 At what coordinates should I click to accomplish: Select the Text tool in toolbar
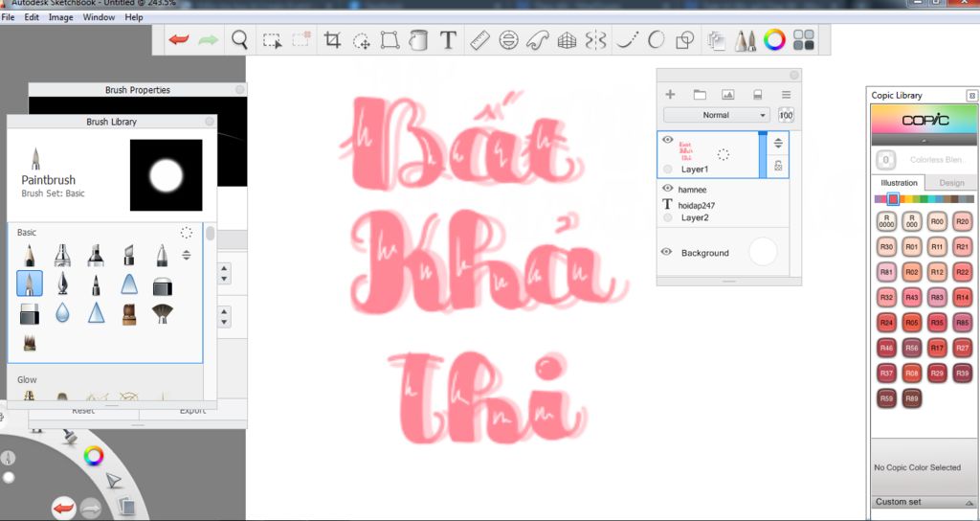448,40
